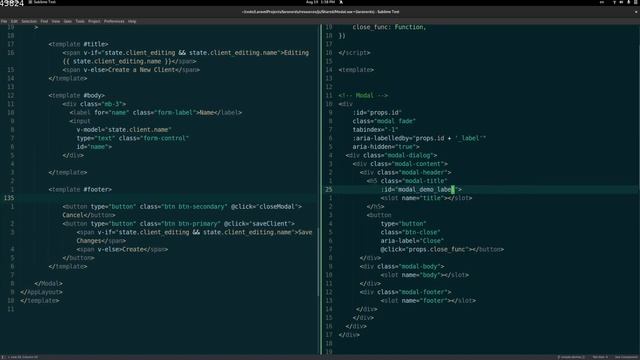This screenshot has width=640, height=360.
Task: Click the left pane vertical scrollbar
Action: pyautogui.click(x=318, y=261)
